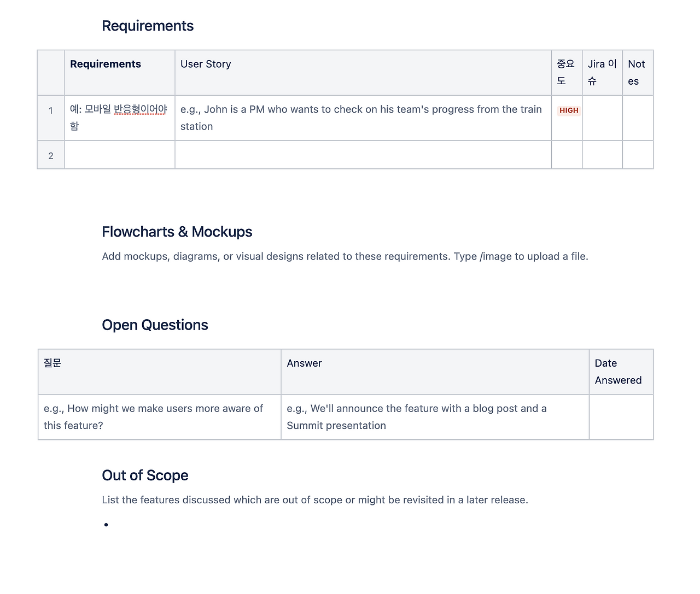Image resolution: width=700 pixels, height=594 pixels.
Task: Click the John PM user story text
Action: point(361,117)
